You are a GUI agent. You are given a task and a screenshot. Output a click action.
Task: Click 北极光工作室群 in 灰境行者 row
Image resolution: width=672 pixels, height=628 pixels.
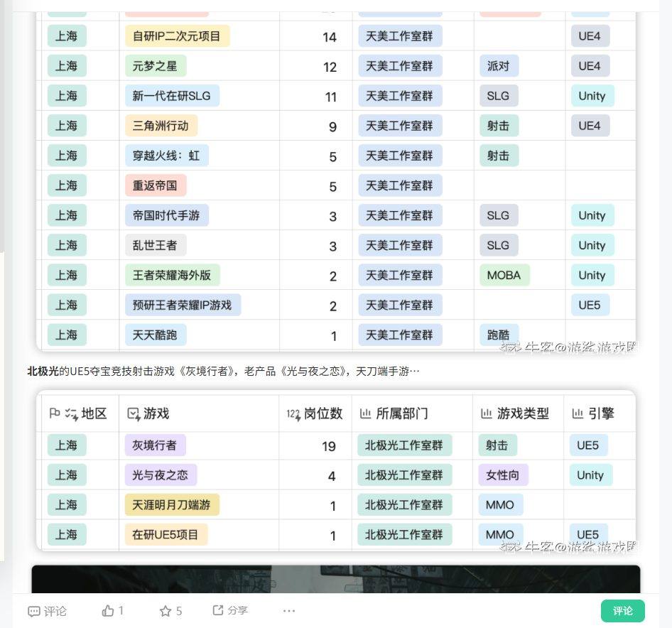[405, 445]
